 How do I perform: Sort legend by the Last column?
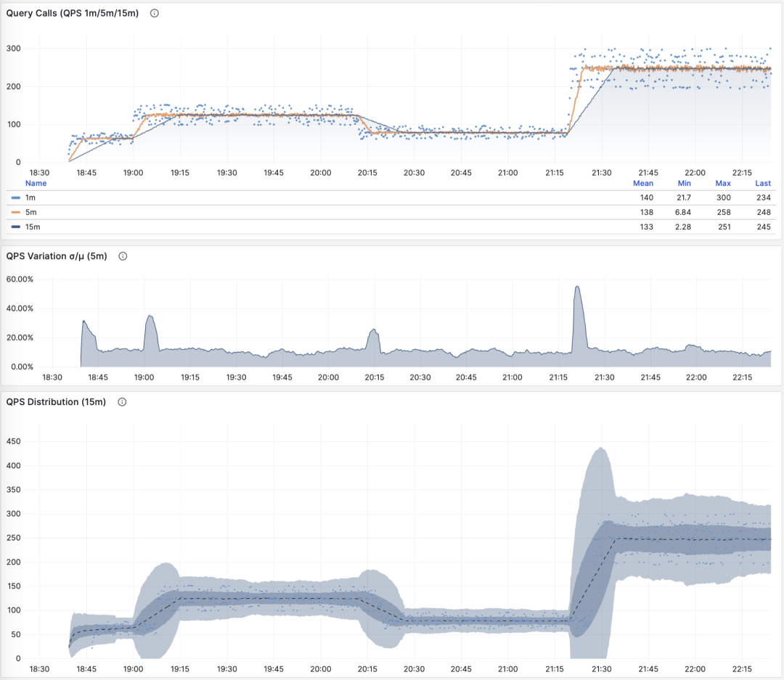[762, 184]
